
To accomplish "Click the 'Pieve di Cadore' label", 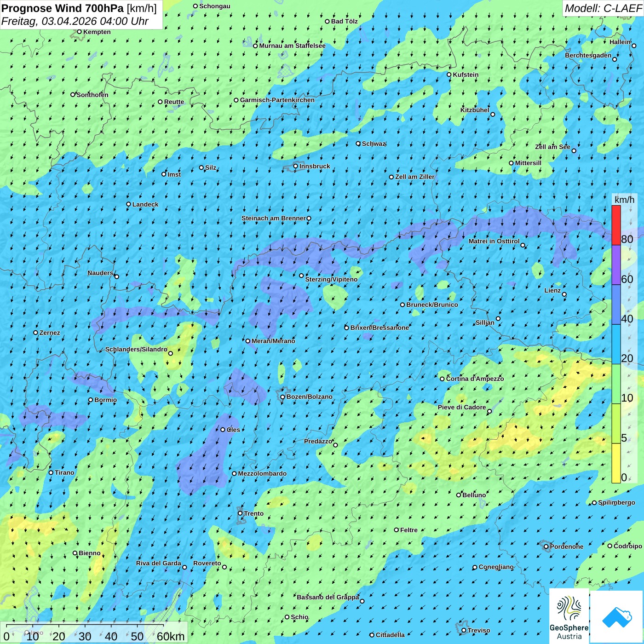I will (x=462, y=407).
